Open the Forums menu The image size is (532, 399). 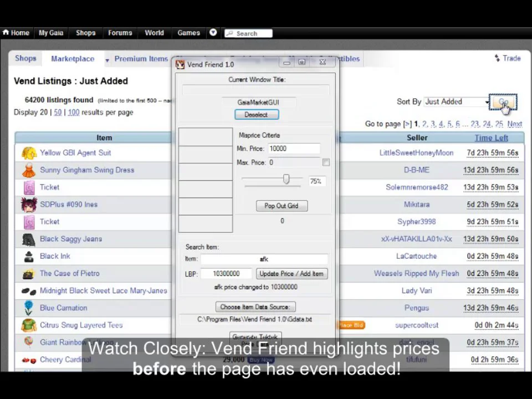click(x=120, y=33)
